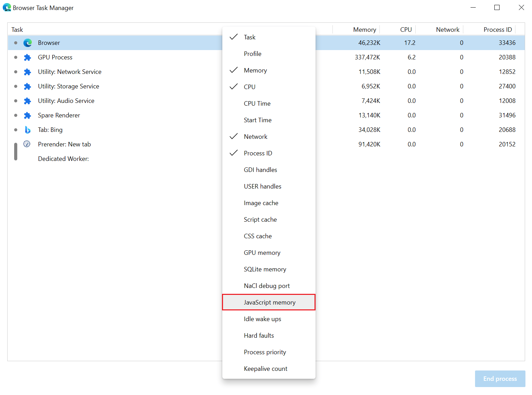The image size is (532, 395).
Task: Click the puzzle icon next to Utility: Network Service
Action: [x=27, y=72]
